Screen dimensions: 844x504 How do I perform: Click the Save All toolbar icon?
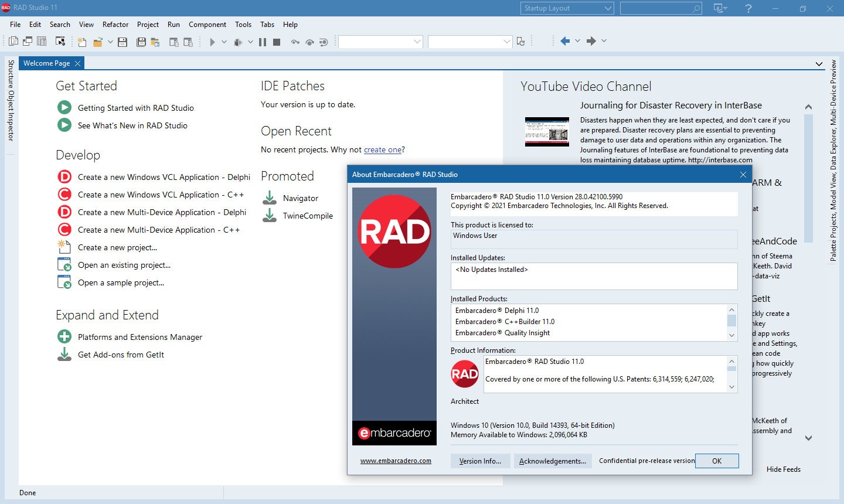pyautogui.click(x=141, y=42)
